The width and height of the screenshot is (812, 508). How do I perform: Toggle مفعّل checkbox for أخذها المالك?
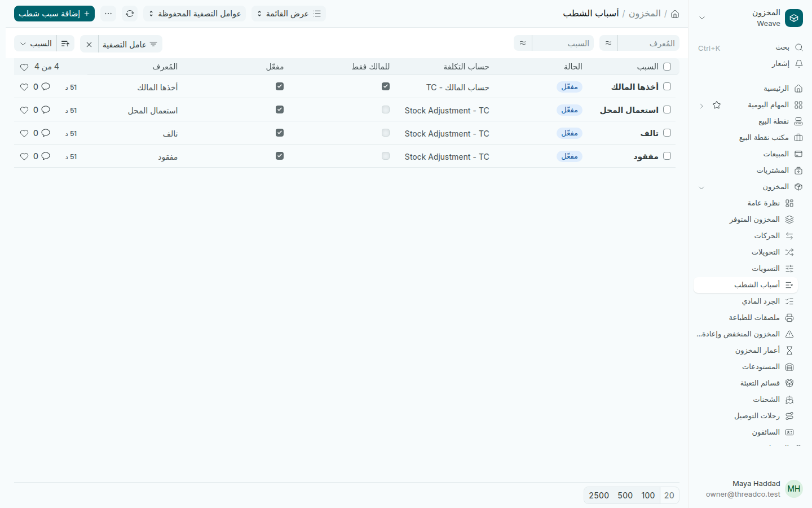tap(280, 86)
